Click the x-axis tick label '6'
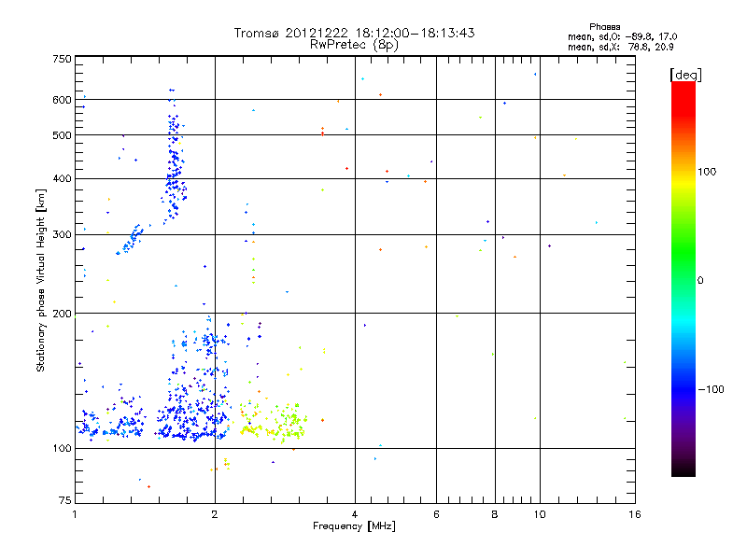The height and width of the screenshot is (560, 747). [436, 514]
